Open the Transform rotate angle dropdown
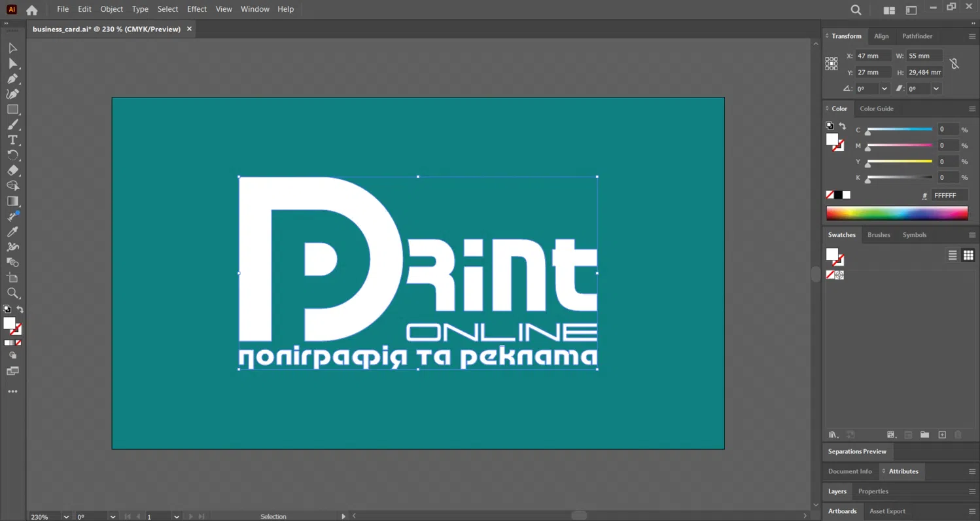This screenshot has width=980, height=521. [884, 88]
